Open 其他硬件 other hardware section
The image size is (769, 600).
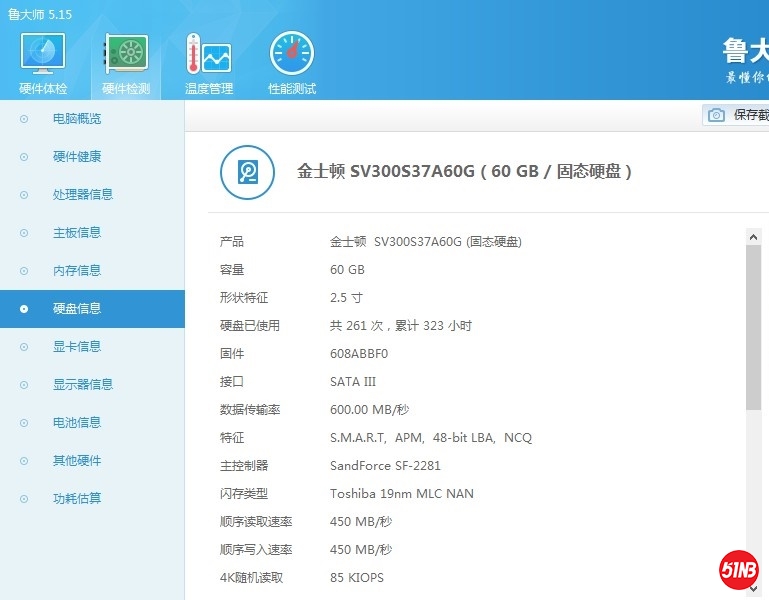(77, 461)
